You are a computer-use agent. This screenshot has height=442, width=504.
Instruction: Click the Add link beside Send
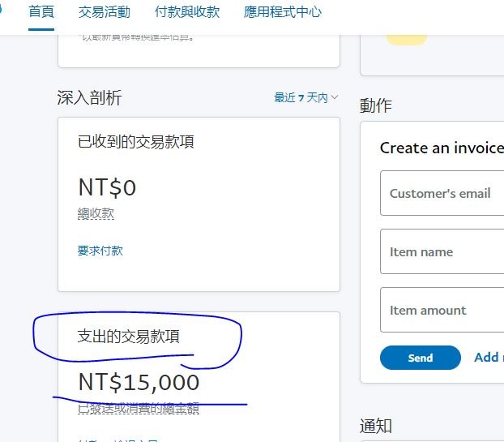coord(489,358)
